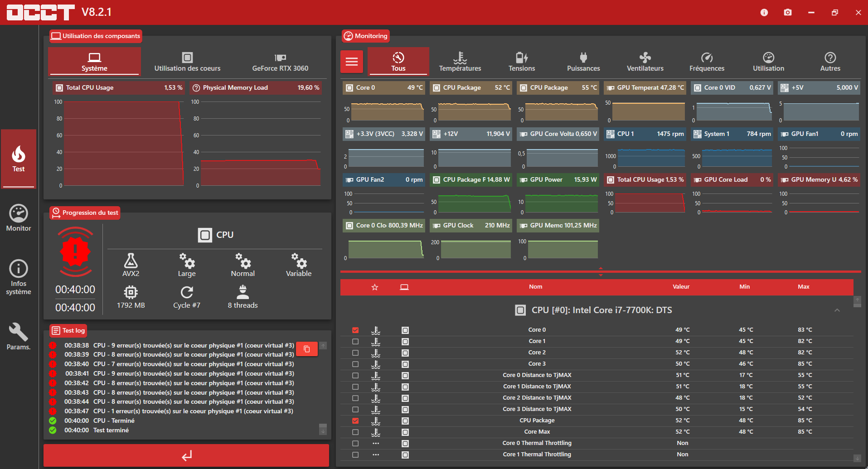Click the Normal mode gears icon
868x469 pixels.
click(243, 261)
